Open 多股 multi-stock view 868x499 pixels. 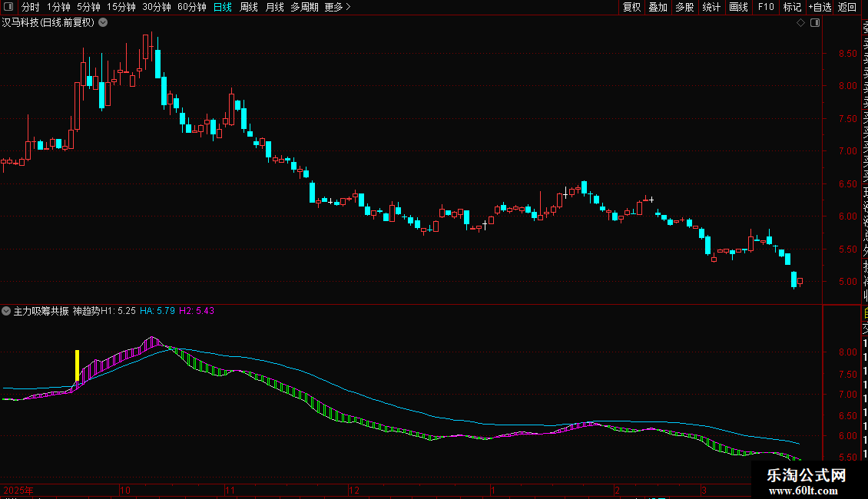pos(684,7)
